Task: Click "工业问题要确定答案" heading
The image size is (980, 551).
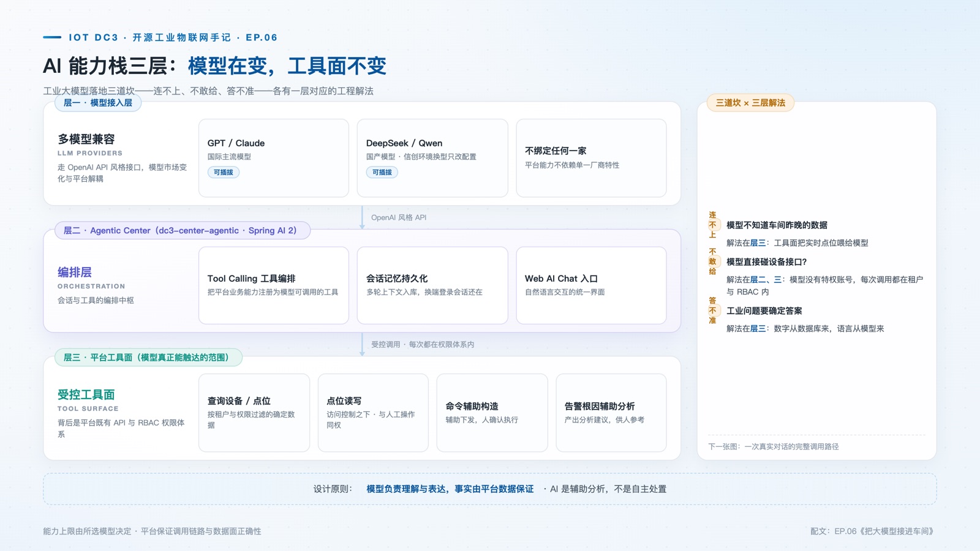Action: [764, 311]
